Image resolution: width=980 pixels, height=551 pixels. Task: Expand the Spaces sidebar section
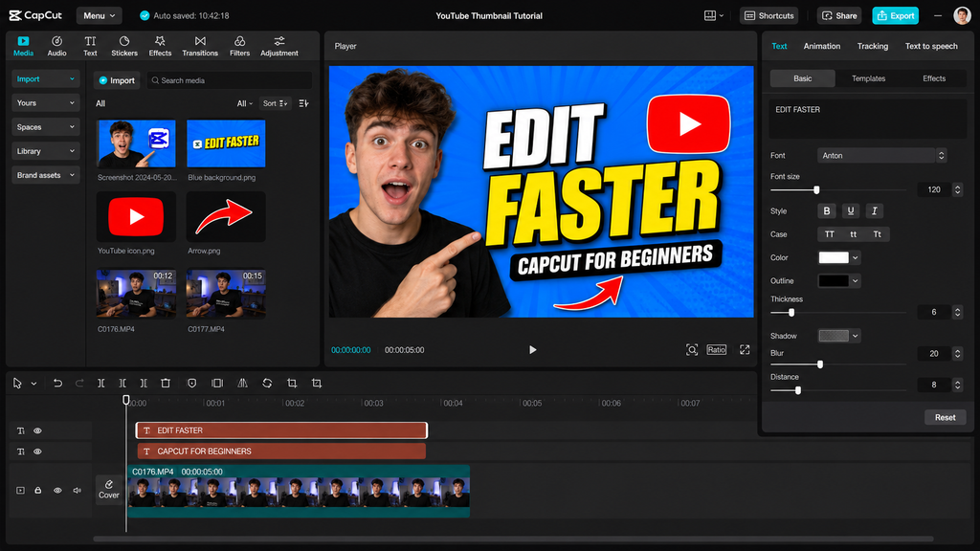[x=46, y=127]
